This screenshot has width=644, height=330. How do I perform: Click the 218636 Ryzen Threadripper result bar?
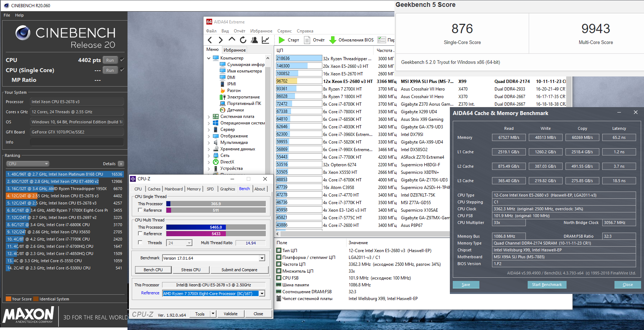click(x=299, y=58)
